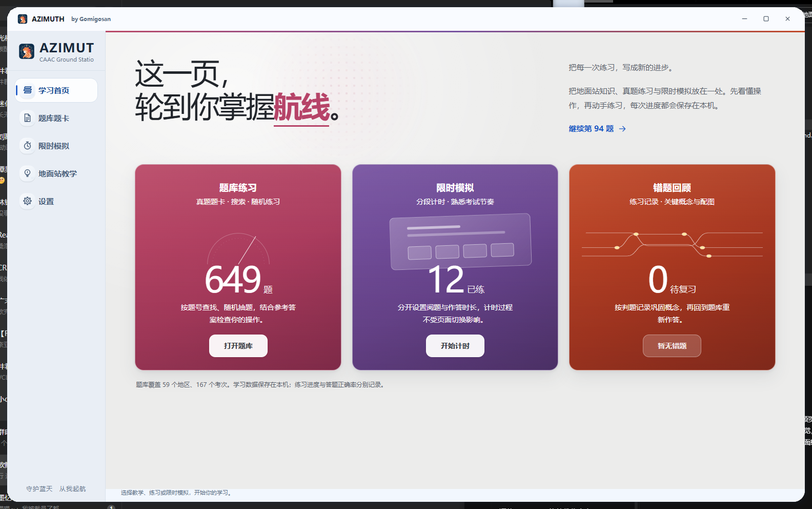
Task: Click the 649 题 count
Action: (238, 280)
